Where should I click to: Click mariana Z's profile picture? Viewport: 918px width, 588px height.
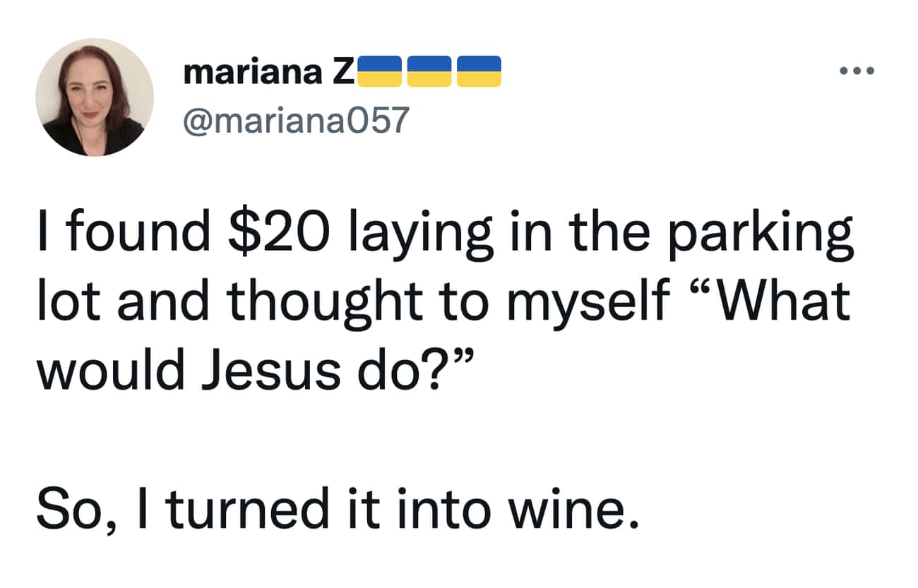click(95, 97)
